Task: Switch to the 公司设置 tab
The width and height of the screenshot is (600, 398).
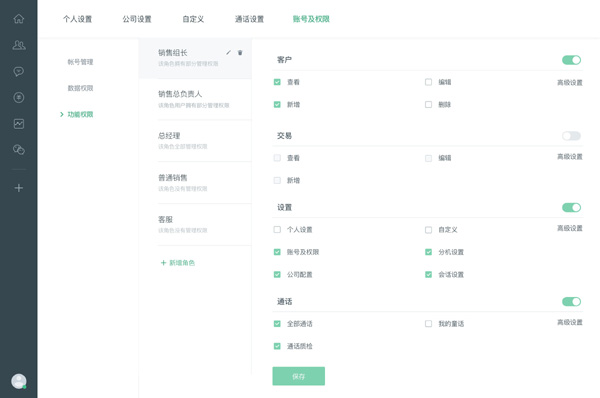Action: coord(137,19)
